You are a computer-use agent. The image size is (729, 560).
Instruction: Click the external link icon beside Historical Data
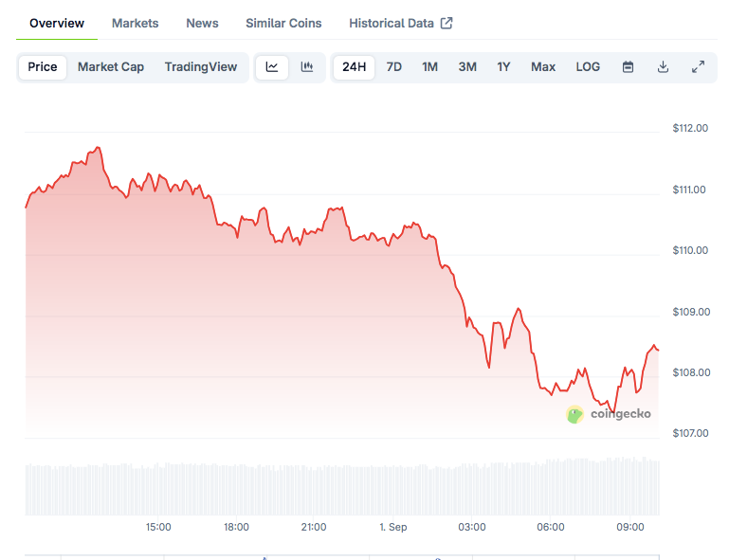click(x=447, y=24)
